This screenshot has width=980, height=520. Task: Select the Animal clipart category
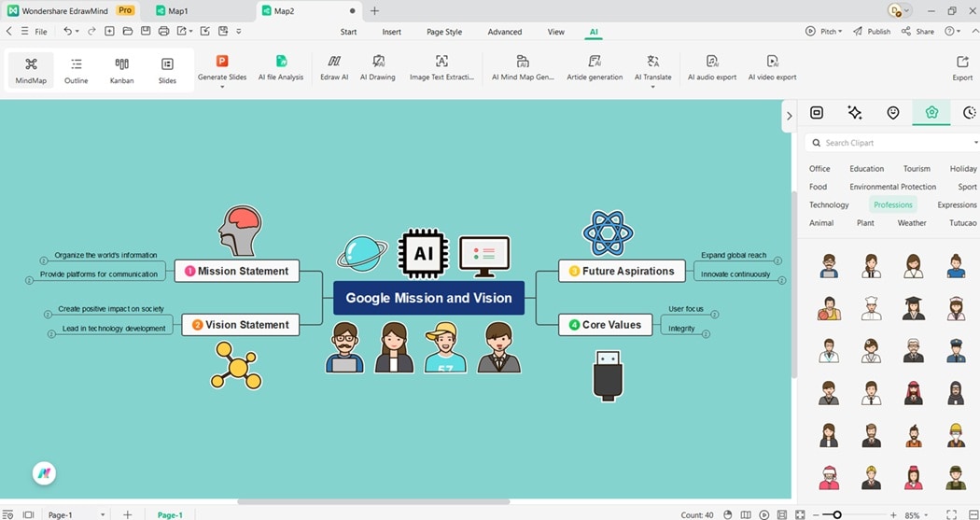pyautogui.click(x=821, y=222)
